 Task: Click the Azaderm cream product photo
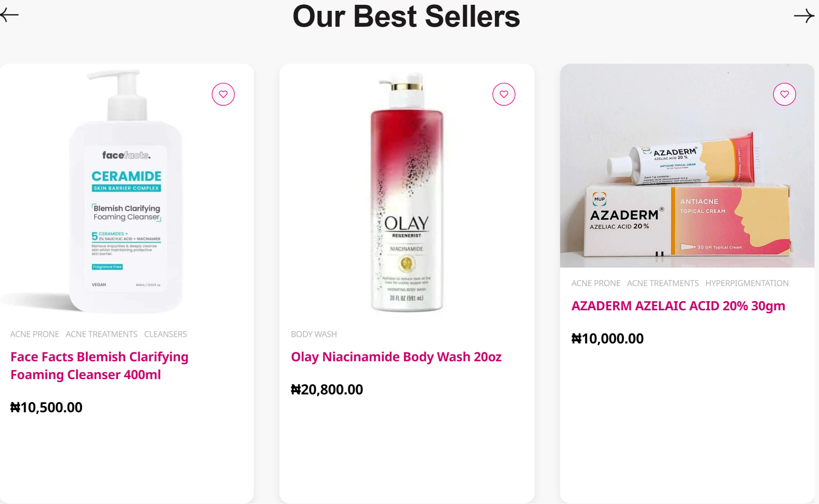coord(687,166)
